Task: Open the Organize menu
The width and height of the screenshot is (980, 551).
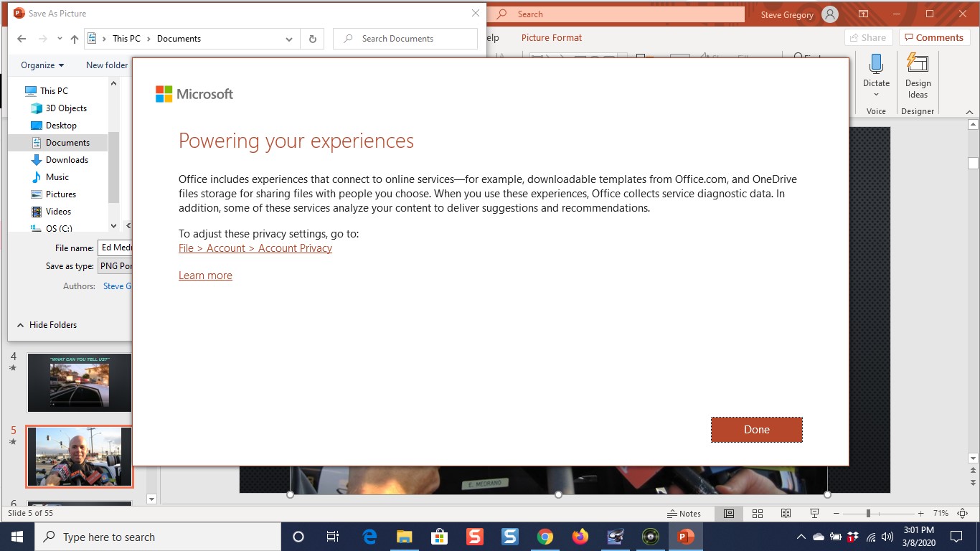Action: click(40, 65)
